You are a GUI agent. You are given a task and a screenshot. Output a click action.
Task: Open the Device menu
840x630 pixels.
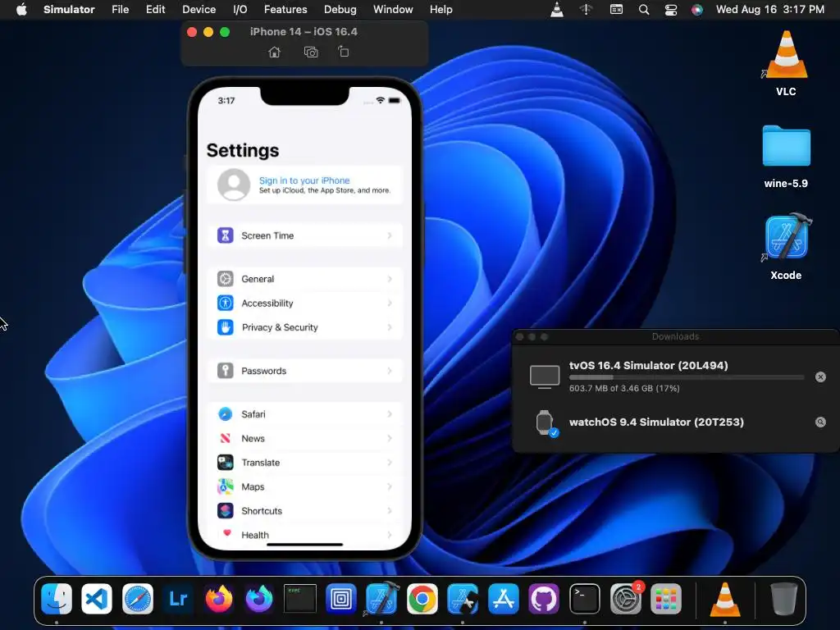(x=199, y=9)
